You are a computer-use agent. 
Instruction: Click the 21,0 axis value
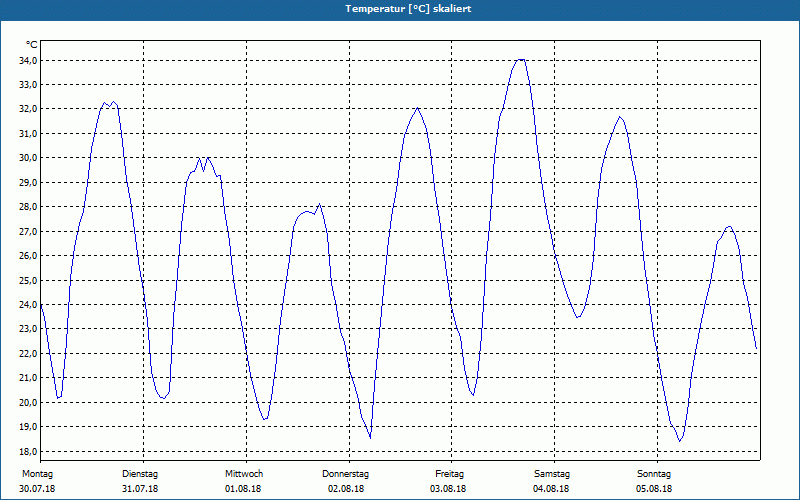pos(28,378)
